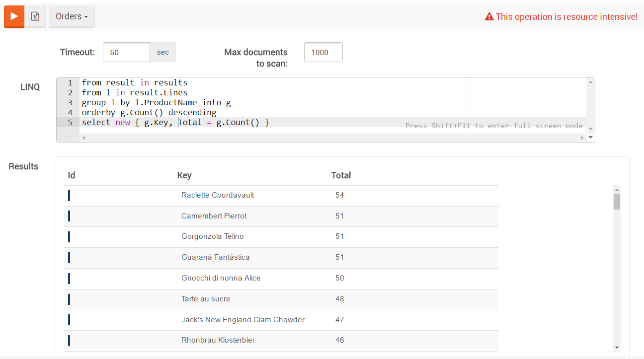Click the 'from l in result.Lines' code line
This screenshot has height=359, width=644.
coord(135,92)
